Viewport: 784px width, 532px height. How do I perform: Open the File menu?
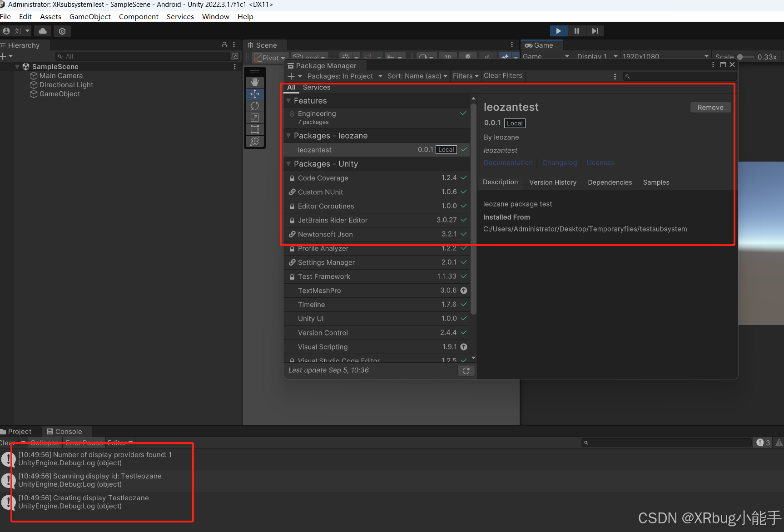(5, 16)
